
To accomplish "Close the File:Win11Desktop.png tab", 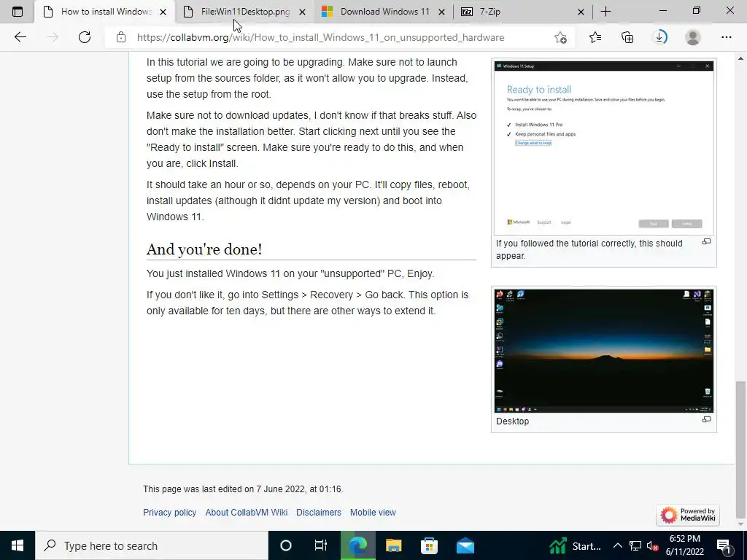I will click(302, 12).
